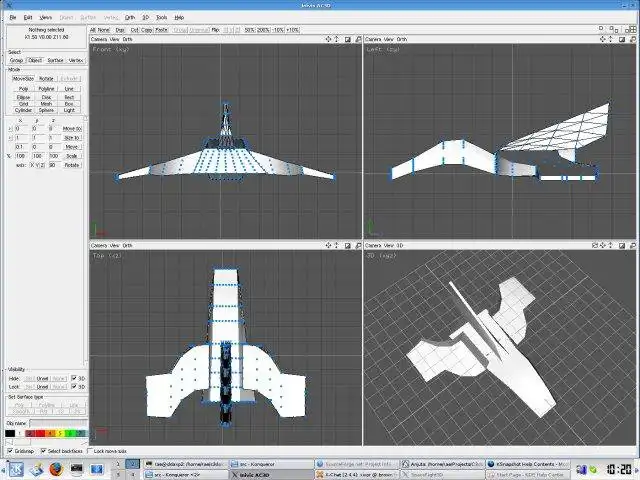Click the Move to button
The height and width of the screenshot is (480, 640).
tap(72, 129)
